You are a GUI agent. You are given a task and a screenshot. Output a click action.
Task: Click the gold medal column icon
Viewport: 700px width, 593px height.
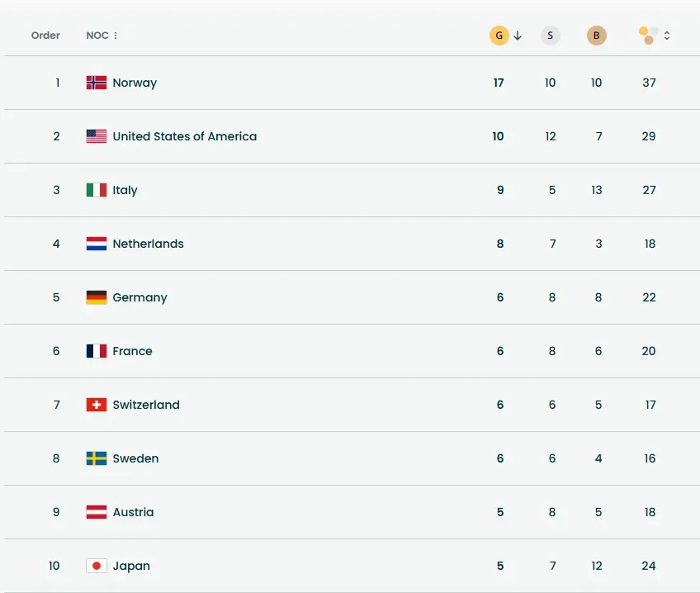point(499,36)
